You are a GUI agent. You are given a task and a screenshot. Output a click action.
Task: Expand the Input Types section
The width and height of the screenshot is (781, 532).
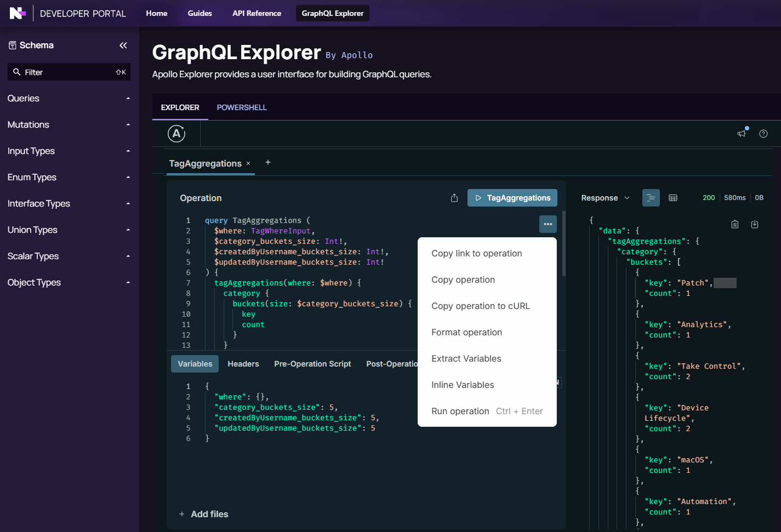pyautogui.click(x=69, y=151)
